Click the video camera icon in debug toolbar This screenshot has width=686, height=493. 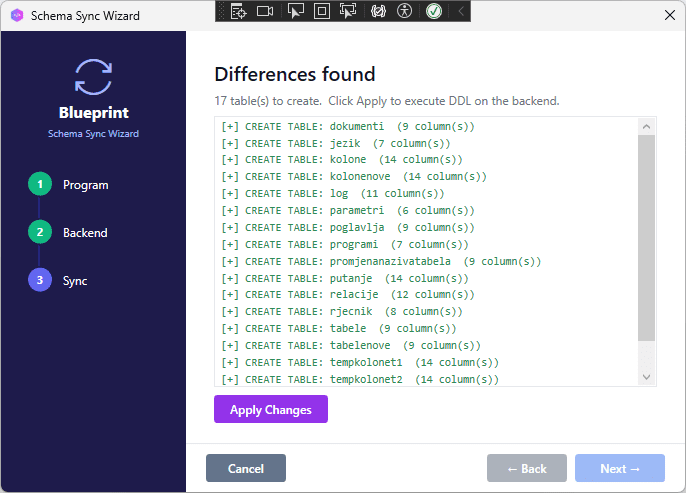265,11
